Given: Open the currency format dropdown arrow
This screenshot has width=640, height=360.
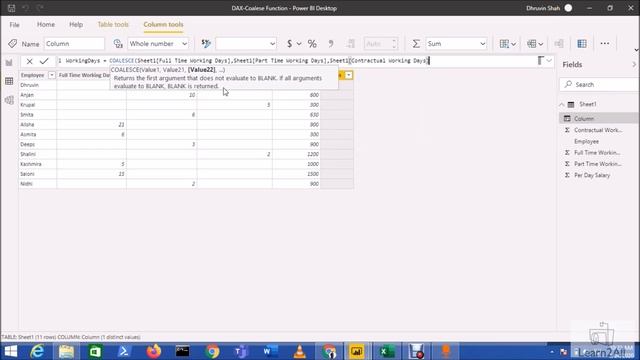Looking at the screenshot, I should [299, 44].
